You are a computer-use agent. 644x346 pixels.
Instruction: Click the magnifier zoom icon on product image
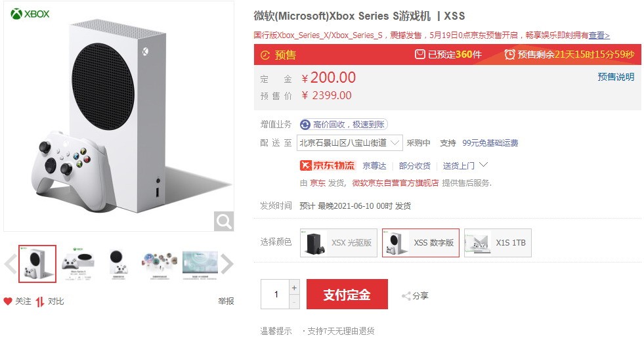[224, 221]
